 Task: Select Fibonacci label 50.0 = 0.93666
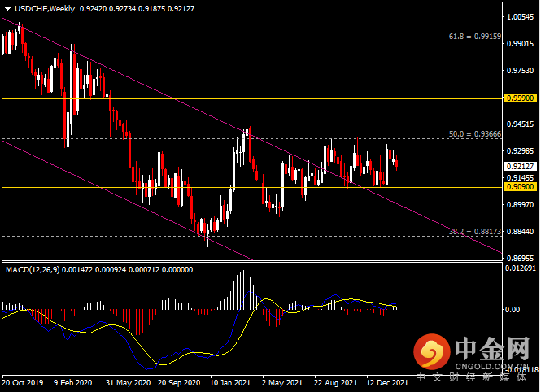(475, 134)
